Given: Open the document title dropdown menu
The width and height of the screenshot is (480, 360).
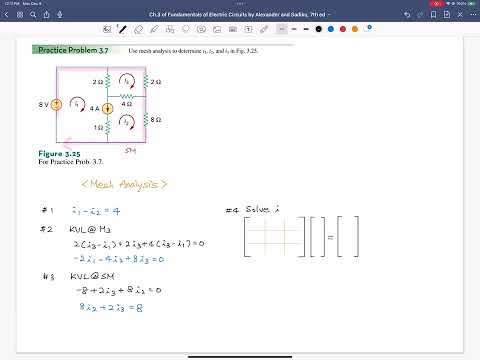Looking at the screenshot, I should [239, 15].
